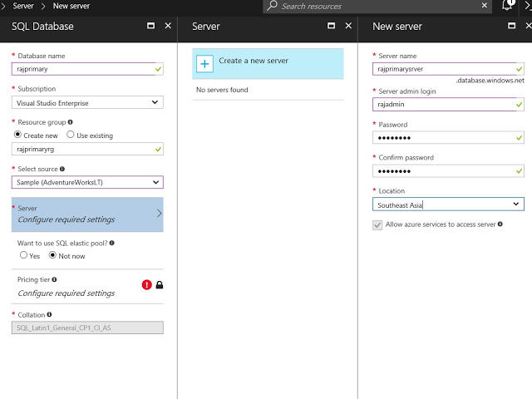Viewport: 532px width, 399px height.
Task: Click the lock icon beside Pricing tier
Action: [x=160, y=285]
